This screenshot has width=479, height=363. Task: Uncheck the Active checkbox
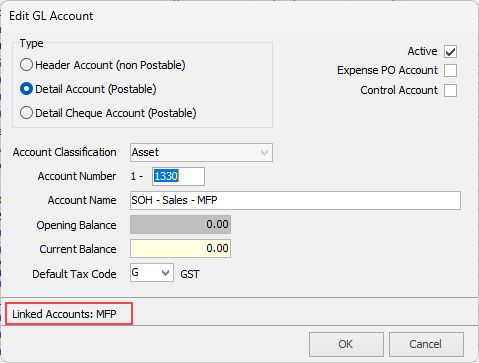point(450,52)
